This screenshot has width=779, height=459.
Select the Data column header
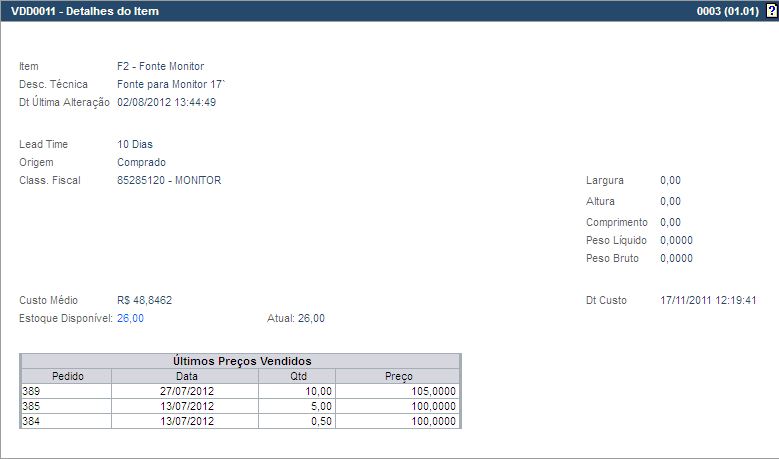click(x=186, y=376)
